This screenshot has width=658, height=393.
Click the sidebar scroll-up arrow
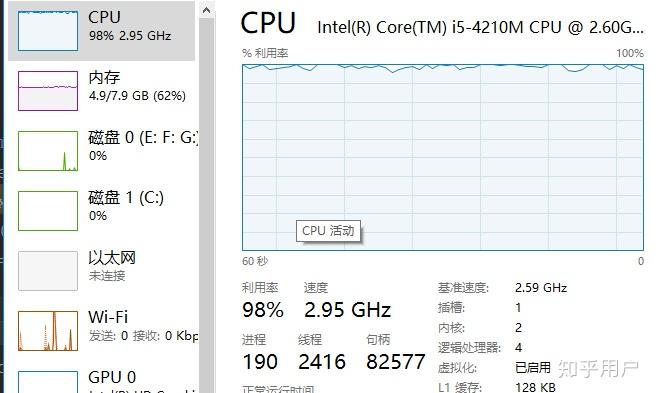tap(206, 10)
